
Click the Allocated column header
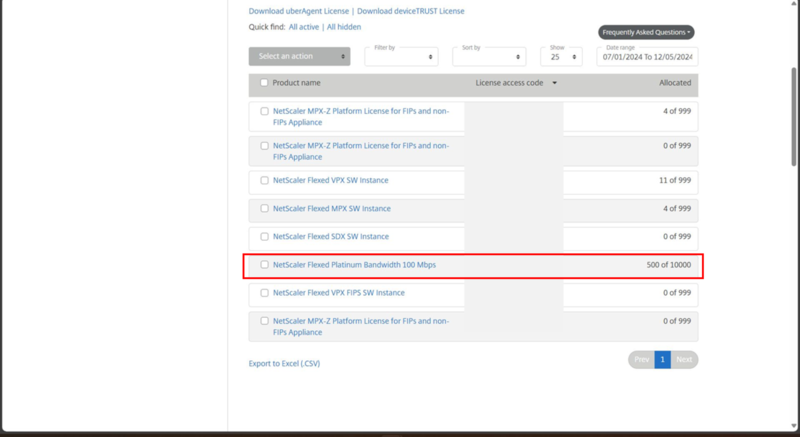tap(675, 83)
